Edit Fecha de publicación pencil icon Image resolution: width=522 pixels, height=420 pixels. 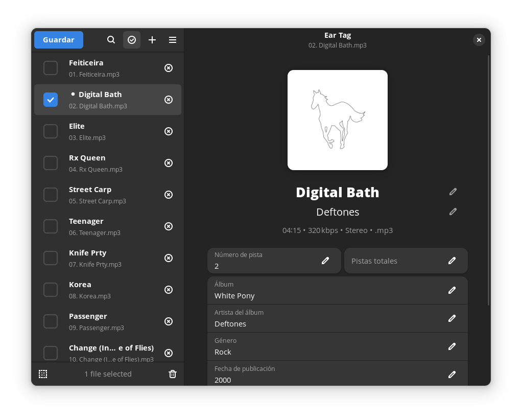tap(452, 375)
